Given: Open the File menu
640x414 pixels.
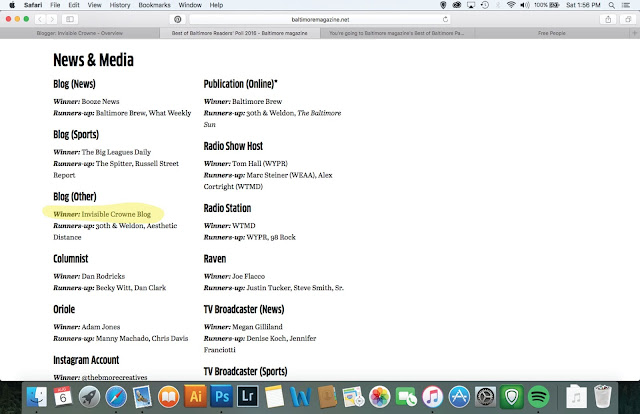Looking at the screenshot, I should pyautogui.click(x=55, y=5).
